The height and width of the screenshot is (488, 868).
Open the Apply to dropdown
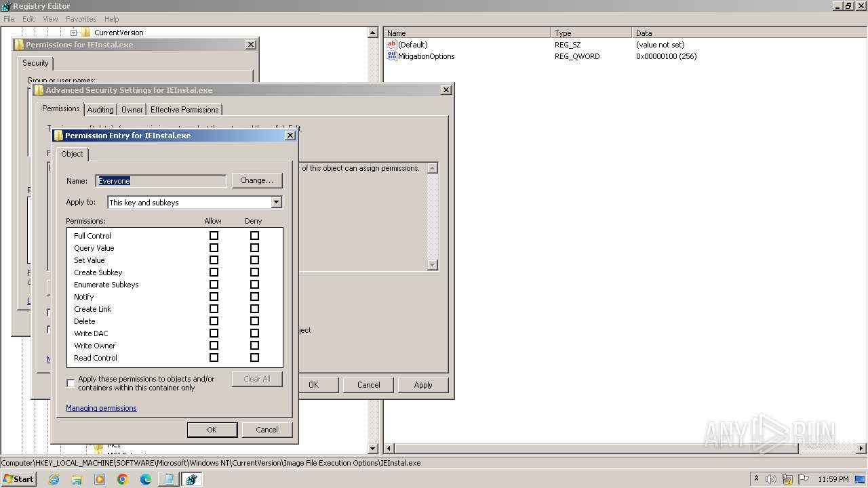[x=276, y=202]
